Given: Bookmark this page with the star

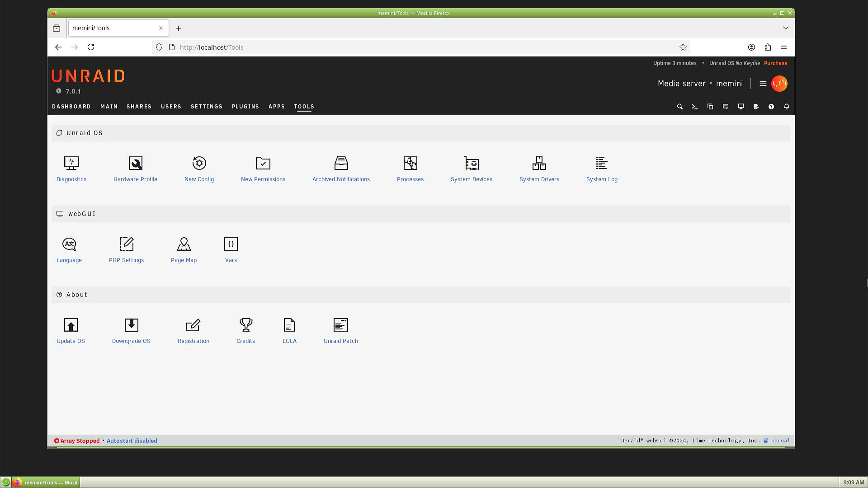Looking at the screenshot, I should 683,47.
